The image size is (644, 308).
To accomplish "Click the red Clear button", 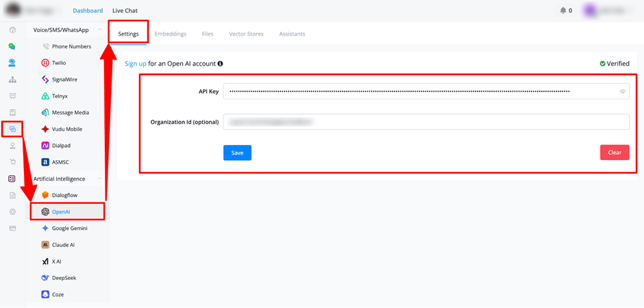I will (x=615, y=153).
